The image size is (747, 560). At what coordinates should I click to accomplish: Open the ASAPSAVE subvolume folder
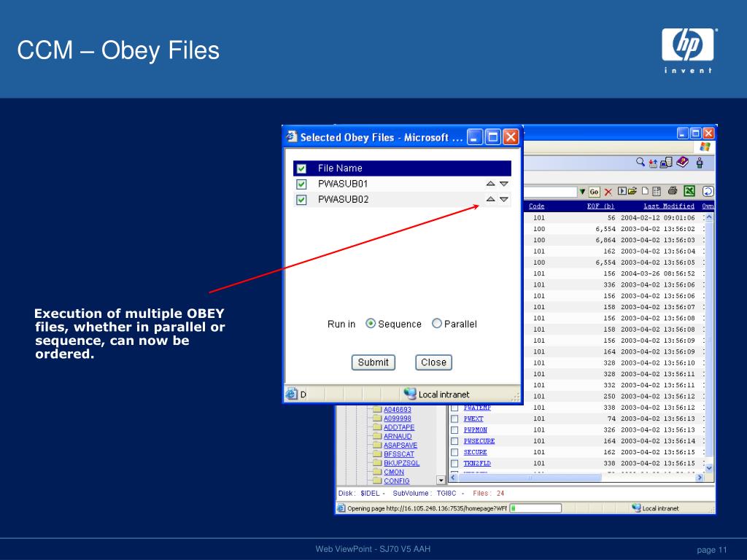pyautogui.click(x=400, y=446)
